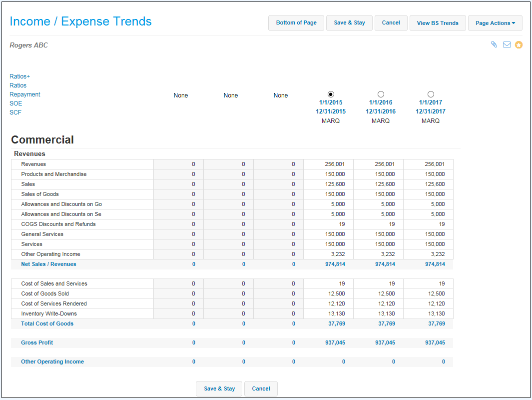Open View BS Trends
The height and width of the screenshot is (400, 532).
pos(438,23)
